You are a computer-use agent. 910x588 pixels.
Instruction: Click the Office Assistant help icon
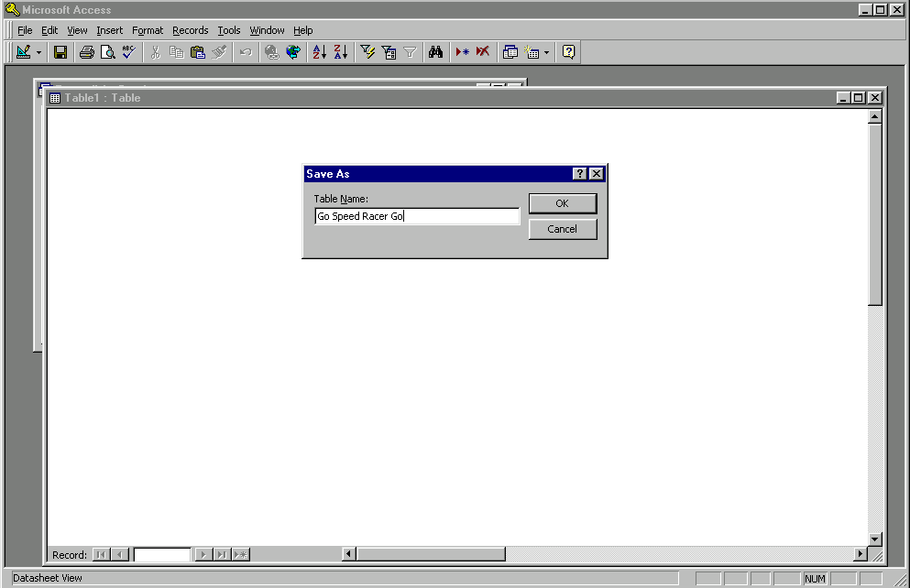pos(569,52)
